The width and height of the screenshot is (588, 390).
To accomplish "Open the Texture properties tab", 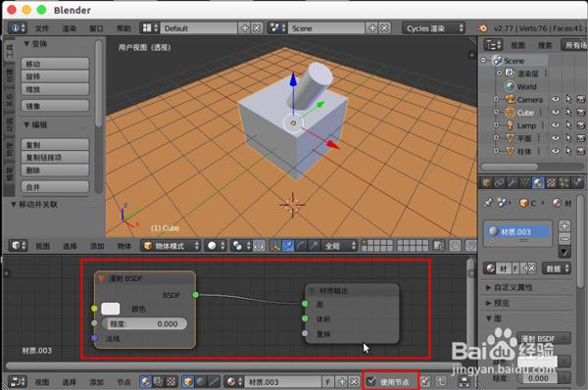I will point(551,182).
